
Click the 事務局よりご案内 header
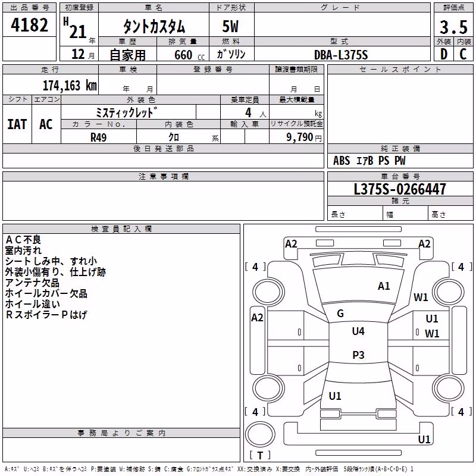coord(121,433)
